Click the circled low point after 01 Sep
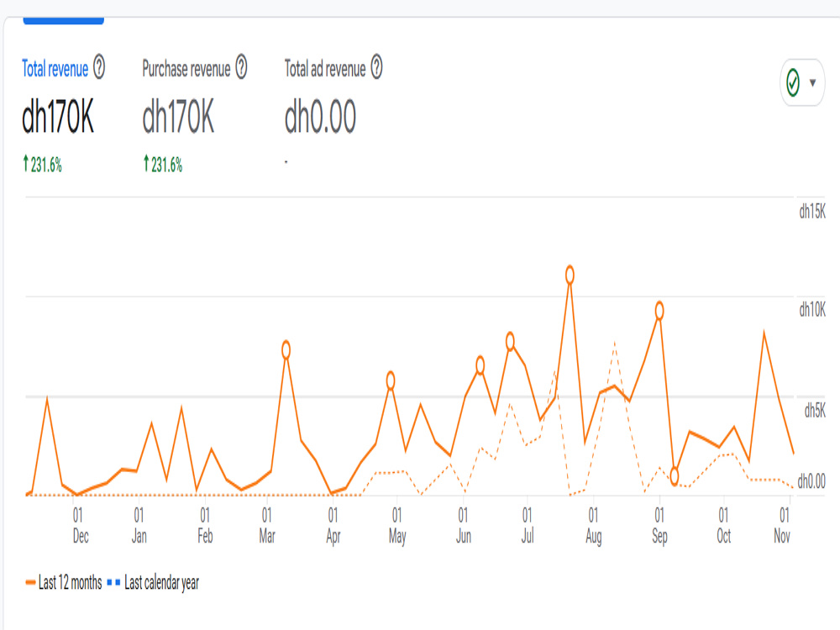 [675, 475]
